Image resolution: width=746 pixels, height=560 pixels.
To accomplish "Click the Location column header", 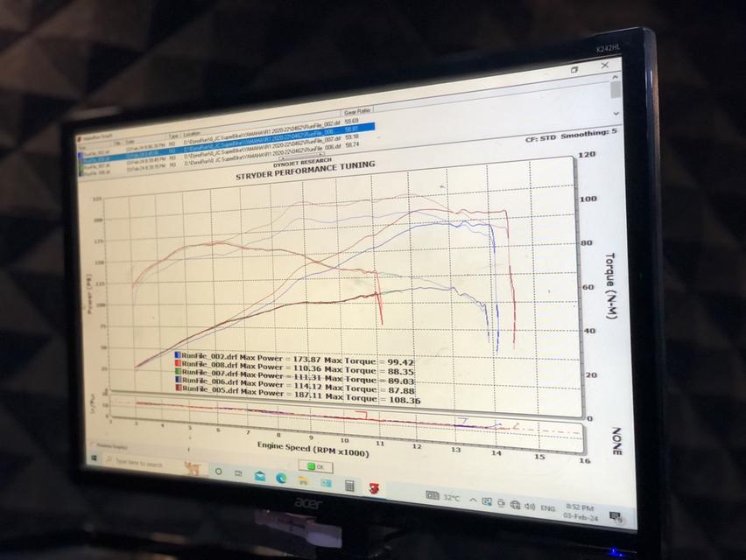I will (192, 134).
